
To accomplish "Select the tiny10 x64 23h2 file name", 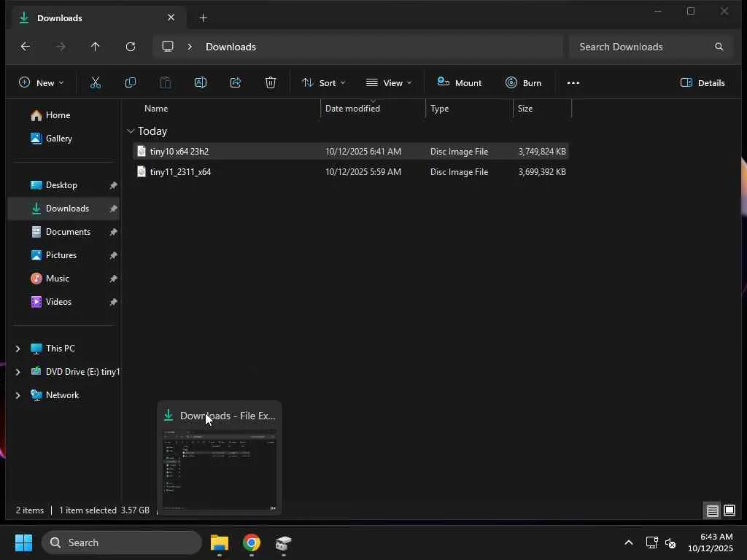I will (x=179, y=152).
